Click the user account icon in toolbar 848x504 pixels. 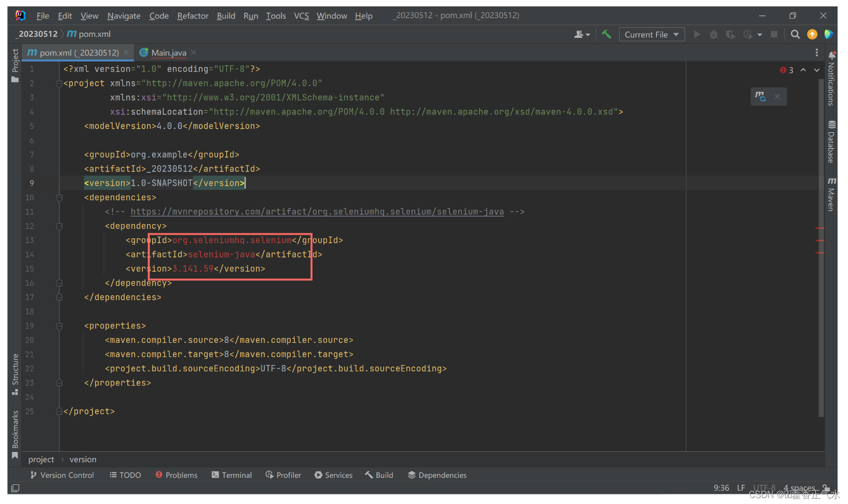click(x=582, y=34)
